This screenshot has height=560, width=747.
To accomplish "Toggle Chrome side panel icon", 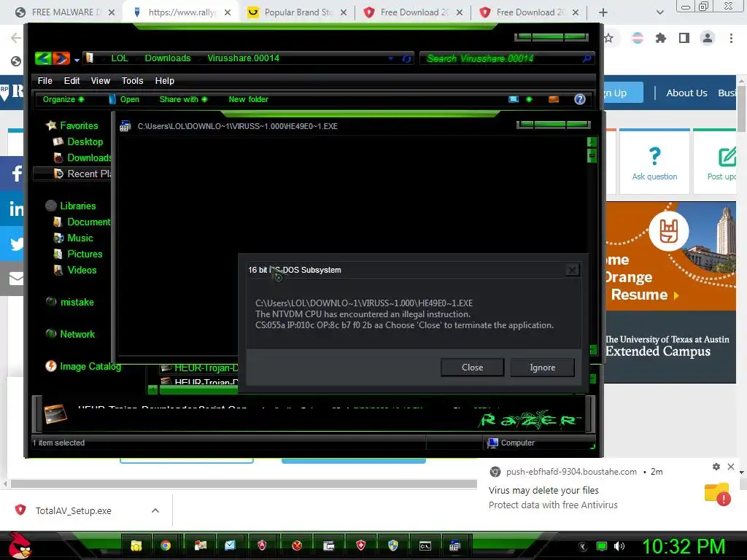I will tap(684, 38).
